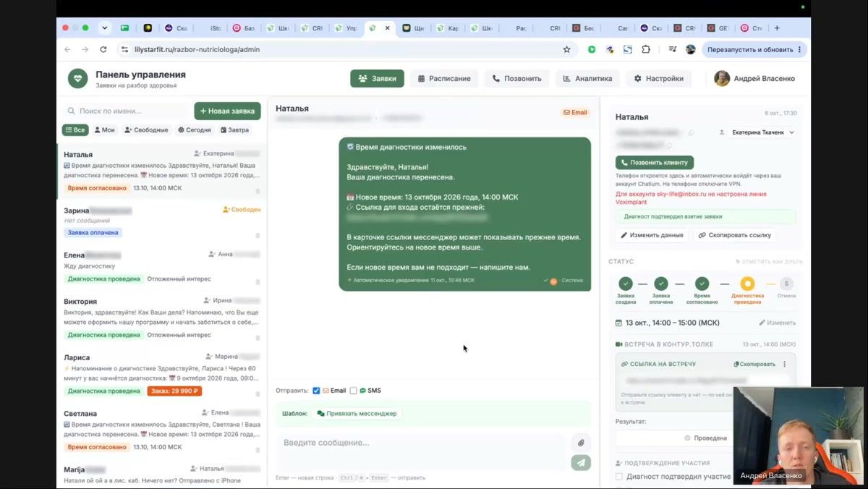Open the Аналитика section

tap(587, 78)
